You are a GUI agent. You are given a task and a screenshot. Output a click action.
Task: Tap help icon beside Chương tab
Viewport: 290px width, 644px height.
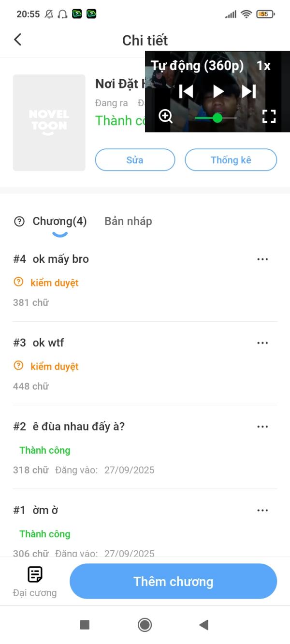19,222
